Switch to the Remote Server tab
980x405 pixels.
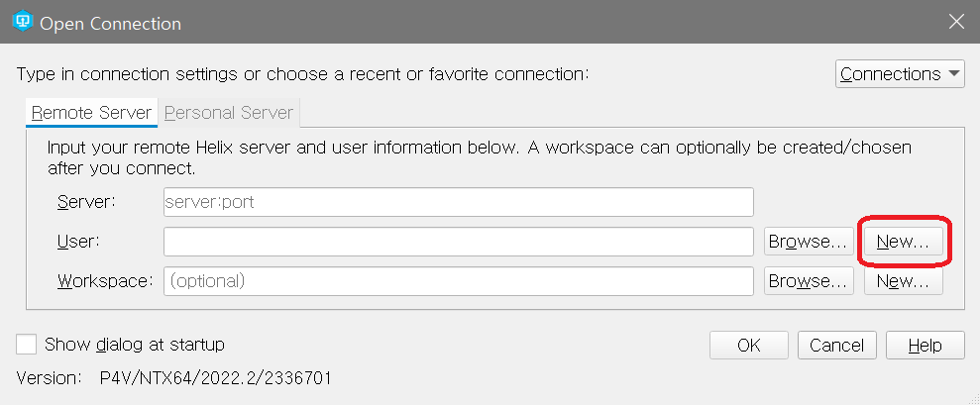(x=91, y=113)
